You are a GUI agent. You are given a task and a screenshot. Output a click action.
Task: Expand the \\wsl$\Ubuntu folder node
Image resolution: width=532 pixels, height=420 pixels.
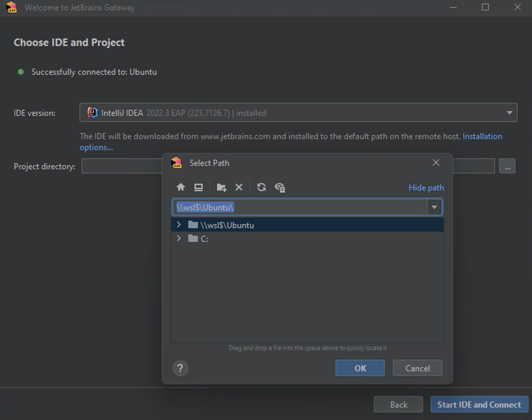(178, 224)
